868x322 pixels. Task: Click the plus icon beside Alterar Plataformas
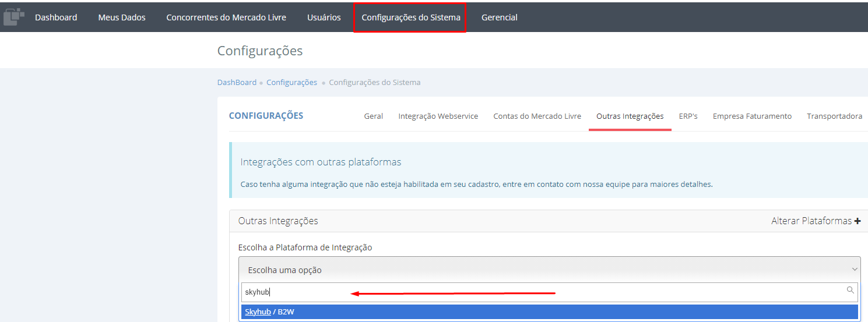pyautogui.click(x=857, y=221)
